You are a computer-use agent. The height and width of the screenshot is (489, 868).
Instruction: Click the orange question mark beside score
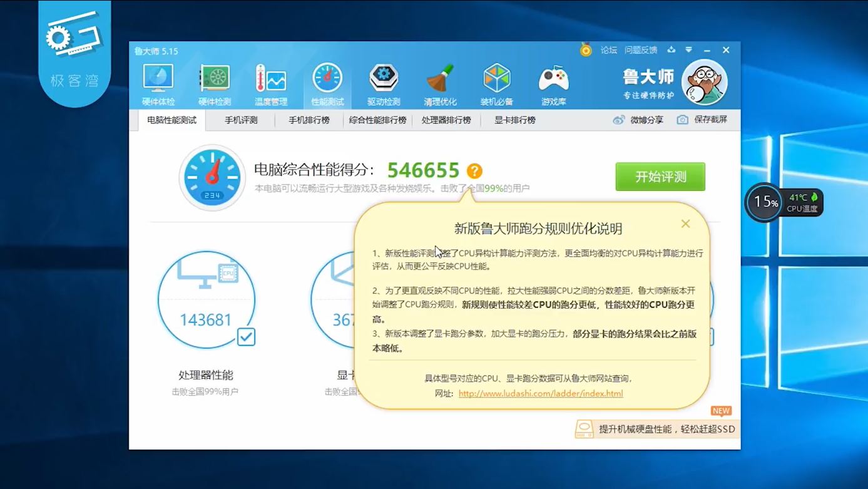point(474,171)
